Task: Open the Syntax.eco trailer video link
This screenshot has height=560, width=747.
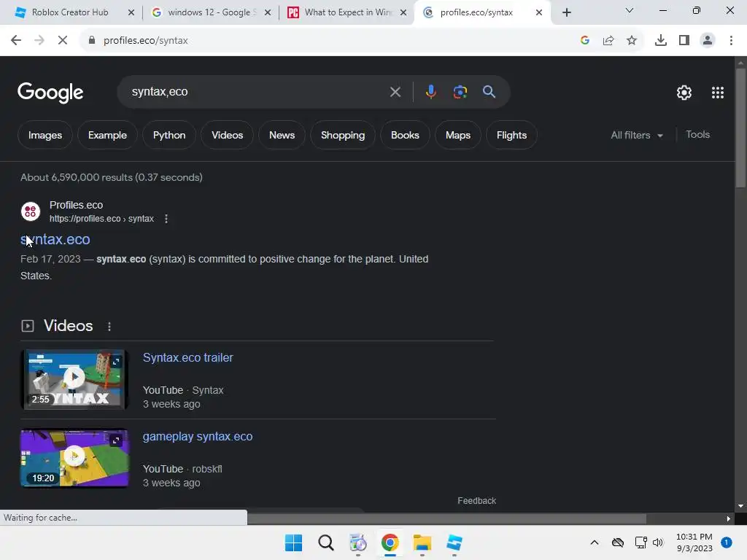Action: [x=187, y=357]
